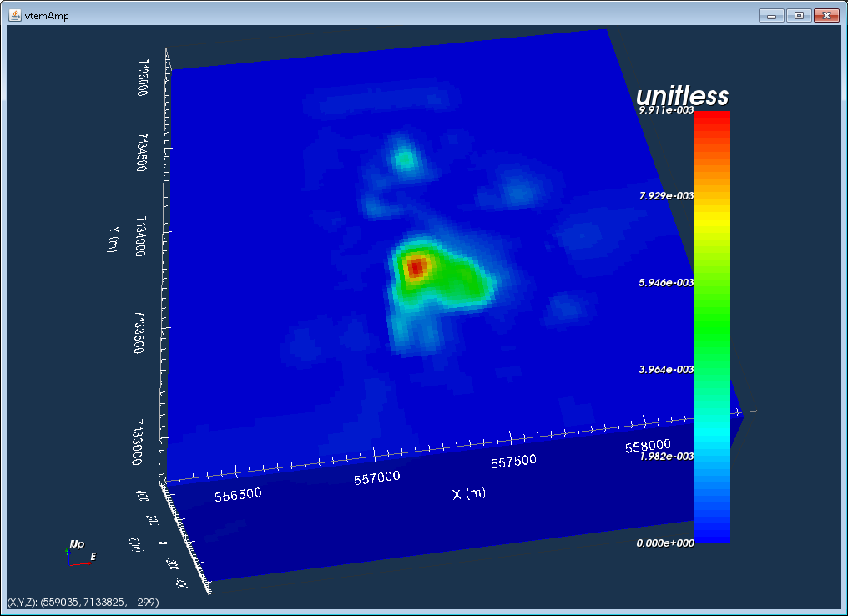Click the 5.946e-003 legend value

pos(666,282)
